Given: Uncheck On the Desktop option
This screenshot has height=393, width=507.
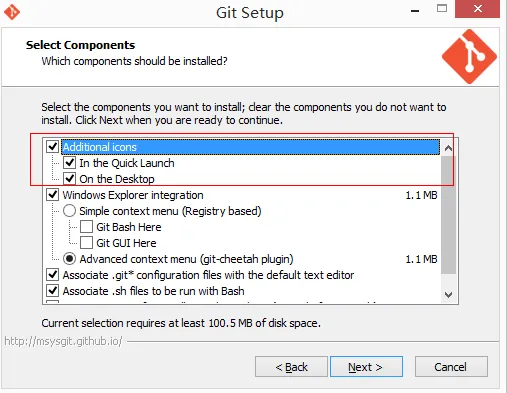Looking at the screenshot, I should pyautogui.click(x=69, y=179).
